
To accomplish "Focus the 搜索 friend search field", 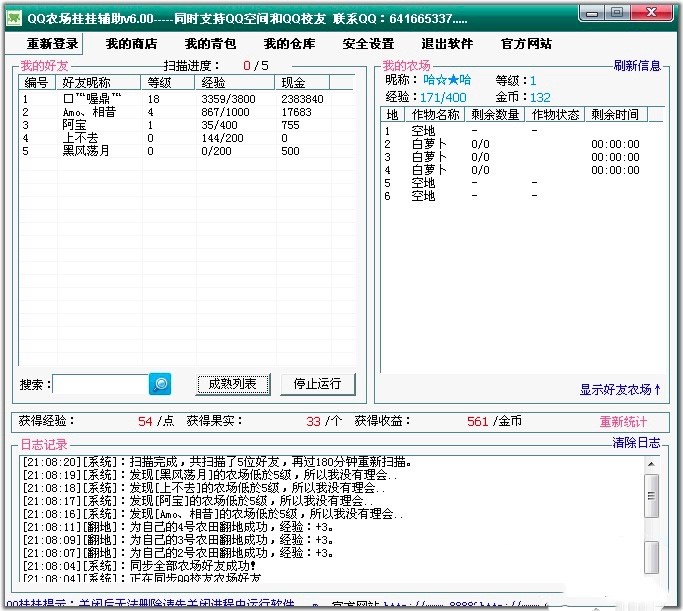I will point(100,384).
